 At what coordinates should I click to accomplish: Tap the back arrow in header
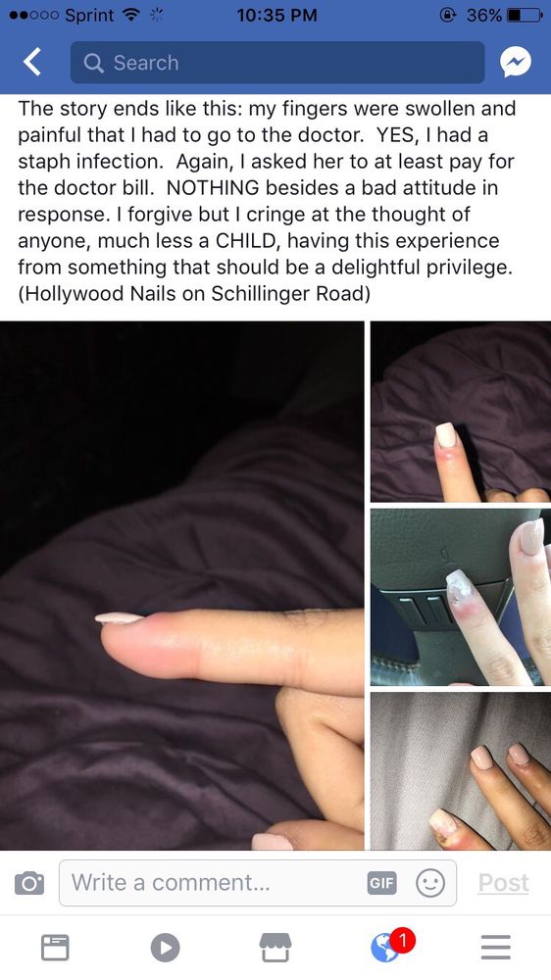tap(32, 63)
